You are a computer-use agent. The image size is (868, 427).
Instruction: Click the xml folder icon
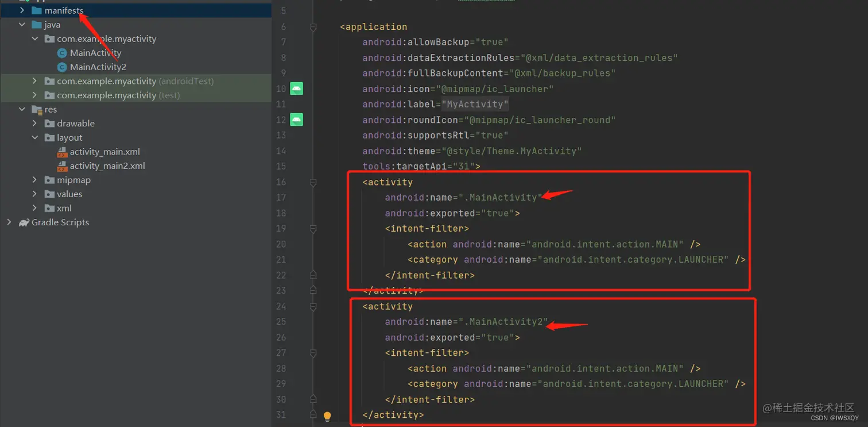tap(49, 209)
